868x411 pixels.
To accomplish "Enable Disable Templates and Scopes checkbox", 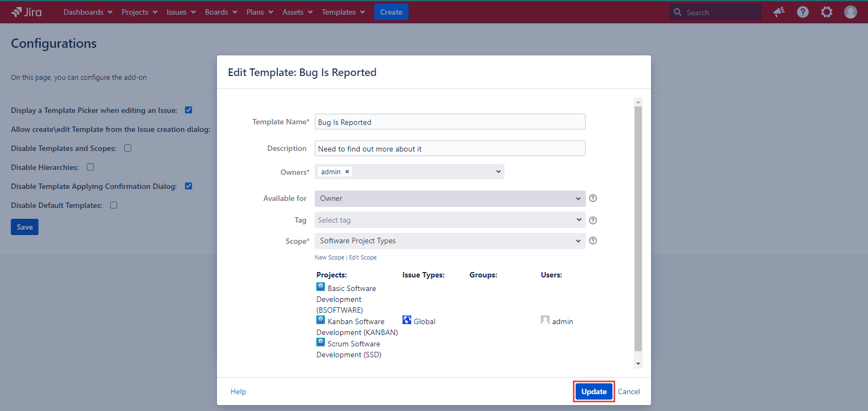I will (x=128, y=148).
